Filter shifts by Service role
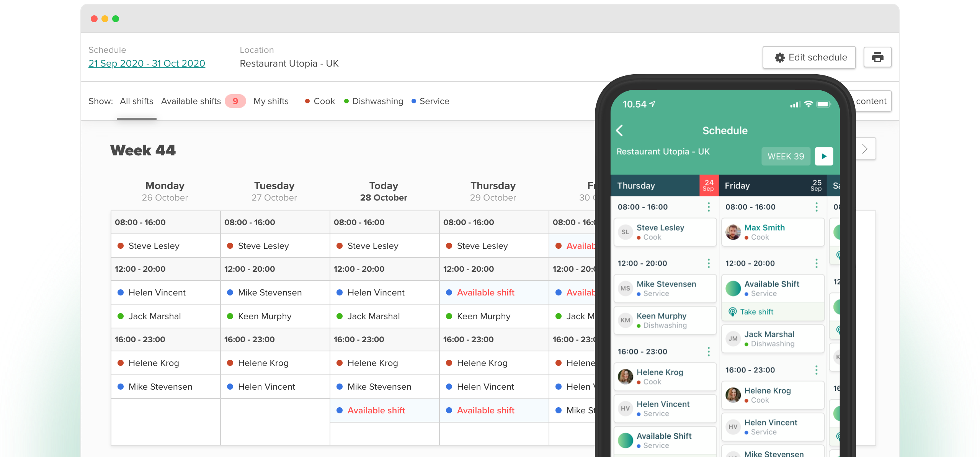 [430, 101]
